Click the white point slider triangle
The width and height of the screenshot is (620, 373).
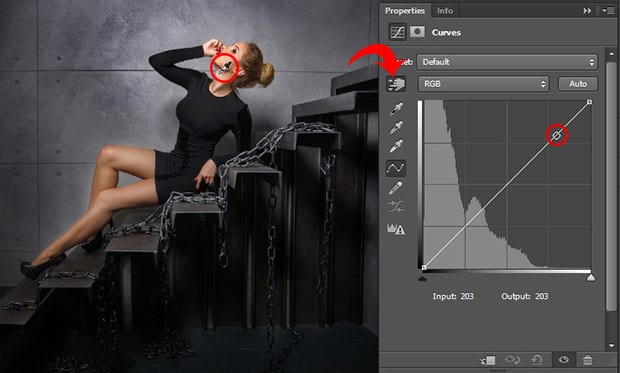coord(591,278)
